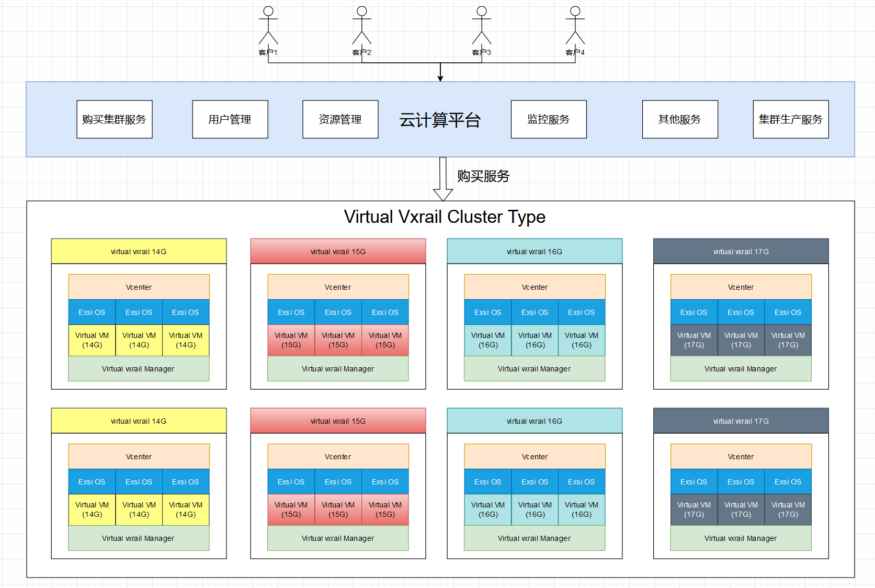Click middle Virtual VM (17G) cell in lower cluster

click(x=741, y=510)
